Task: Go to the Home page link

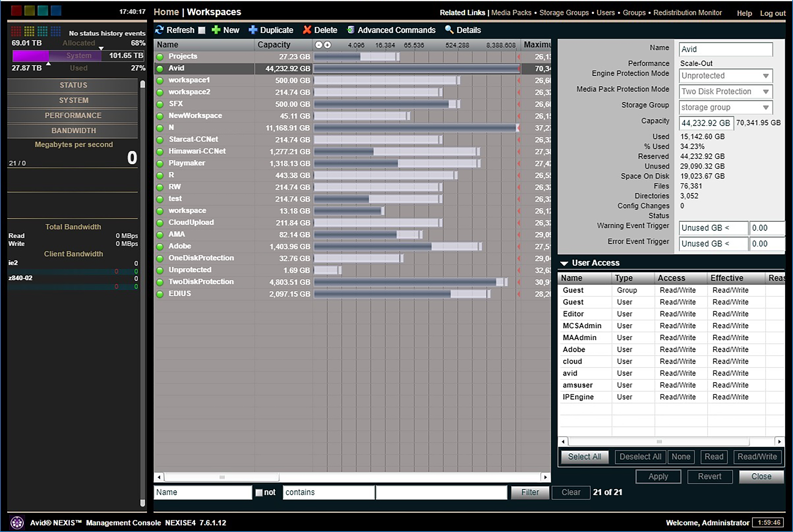Action: coord(166,12)
